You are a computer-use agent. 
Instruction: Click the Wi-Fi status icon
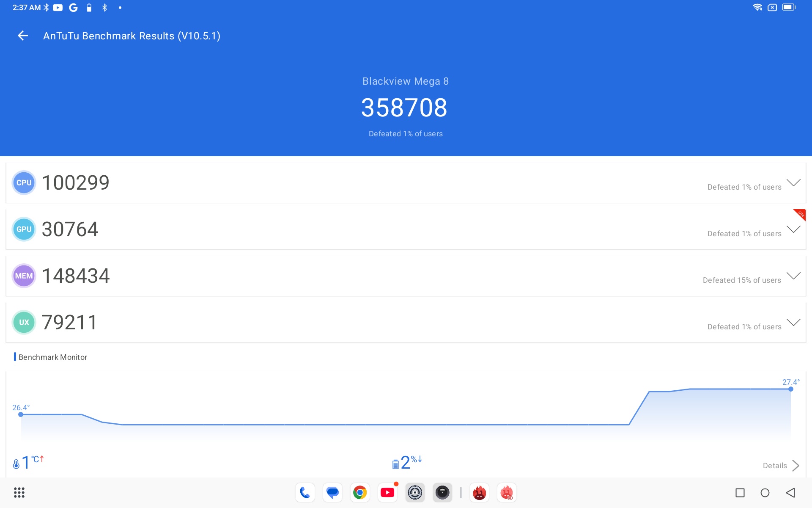tap(757, 7)
